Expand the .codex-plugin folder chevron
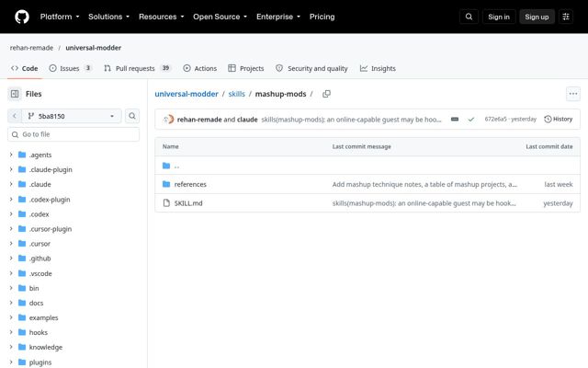 coord(11,199)
